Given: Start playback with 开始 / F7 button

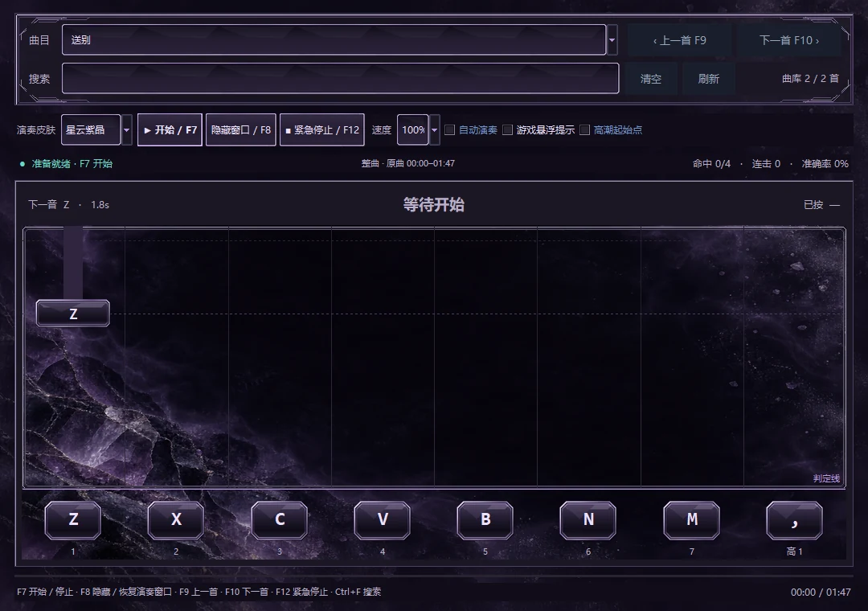Looking at the screenshot, I should [170, 130].
